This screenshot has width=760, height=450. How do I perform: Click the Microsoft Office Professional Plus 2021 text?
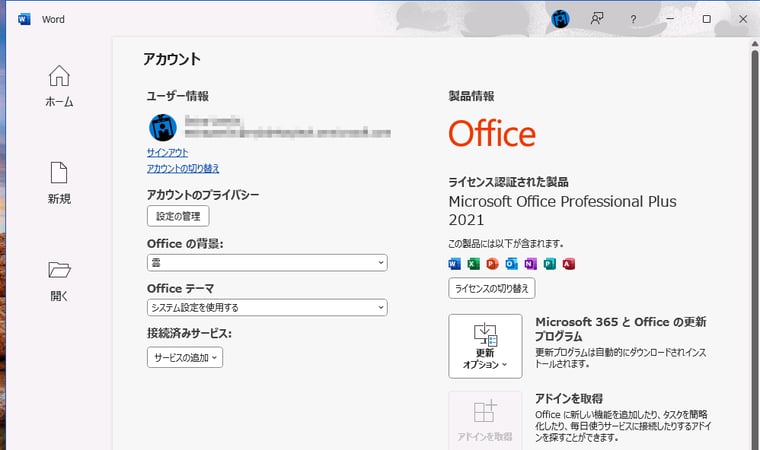562,210
